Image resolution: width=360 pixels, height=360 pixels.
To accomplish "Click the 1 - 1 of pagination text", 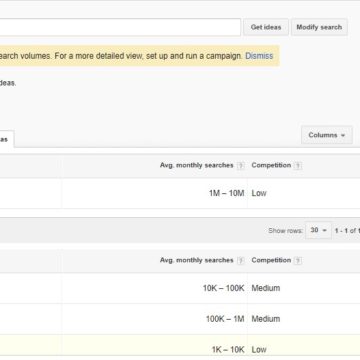I will 347,231.
